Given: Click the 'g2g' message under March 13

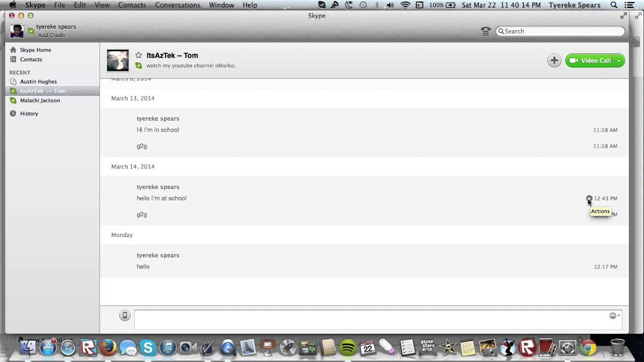Looking at the screenshot, I should click(x=142, y=146).
